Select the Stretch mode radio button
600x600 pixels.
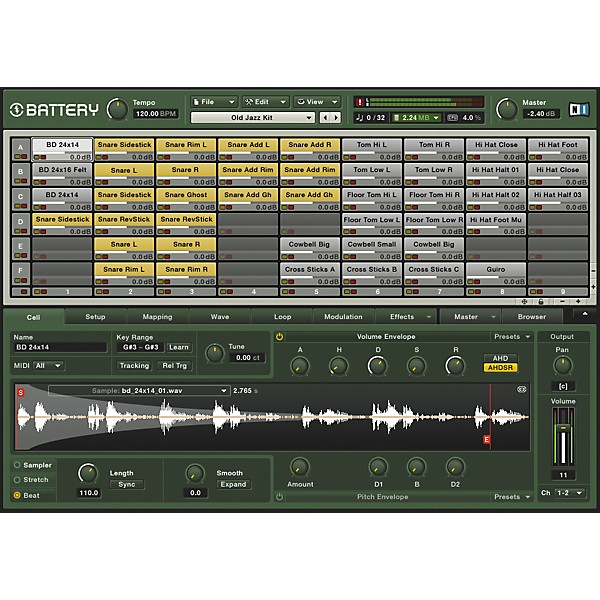[x=17, y=479]
